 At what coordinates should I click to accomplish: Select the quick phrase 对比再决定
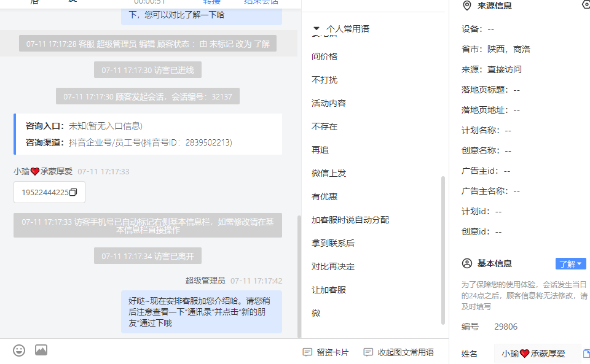(332, 266)
